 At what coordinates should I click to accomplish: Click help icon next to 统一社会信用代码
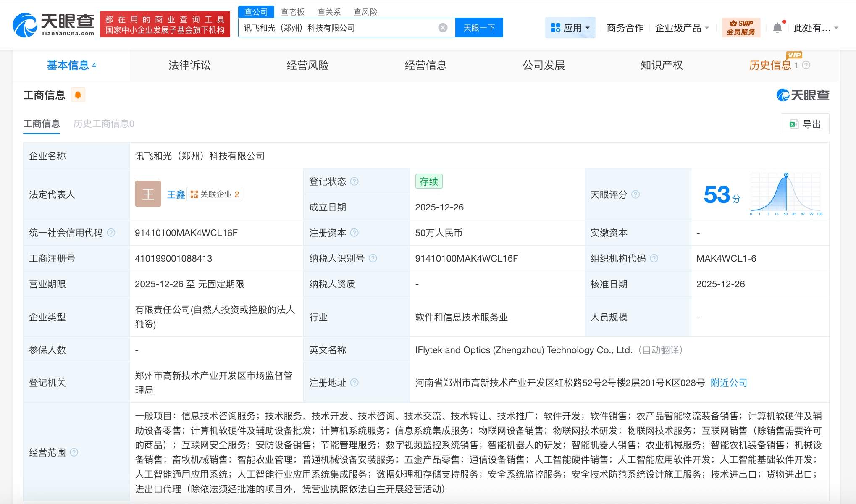point(111,233)
